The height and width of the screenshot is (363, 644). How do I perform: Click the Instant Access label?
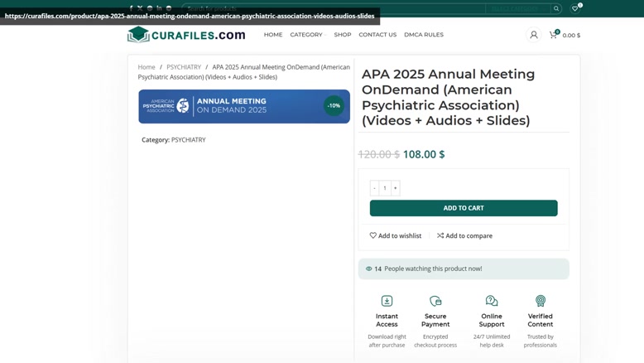[x=387, y=320]
